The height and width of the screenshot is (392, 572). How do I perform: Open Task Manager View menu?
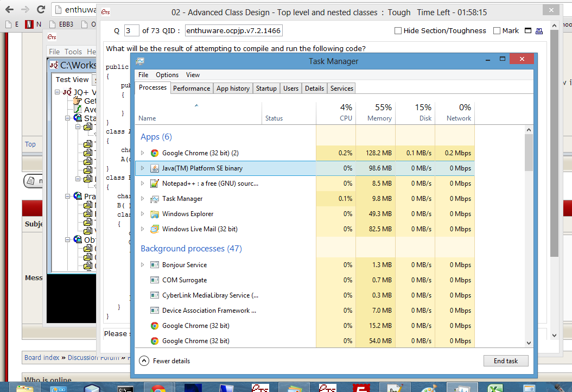pos(193,75)
